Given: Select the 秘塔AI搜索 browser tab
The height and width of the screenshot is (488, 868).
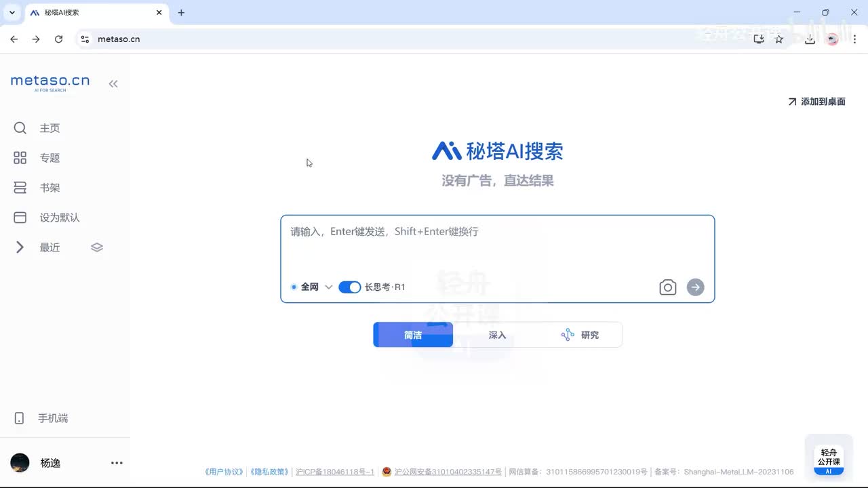Looking at the screenshot, I should [95, 13].
